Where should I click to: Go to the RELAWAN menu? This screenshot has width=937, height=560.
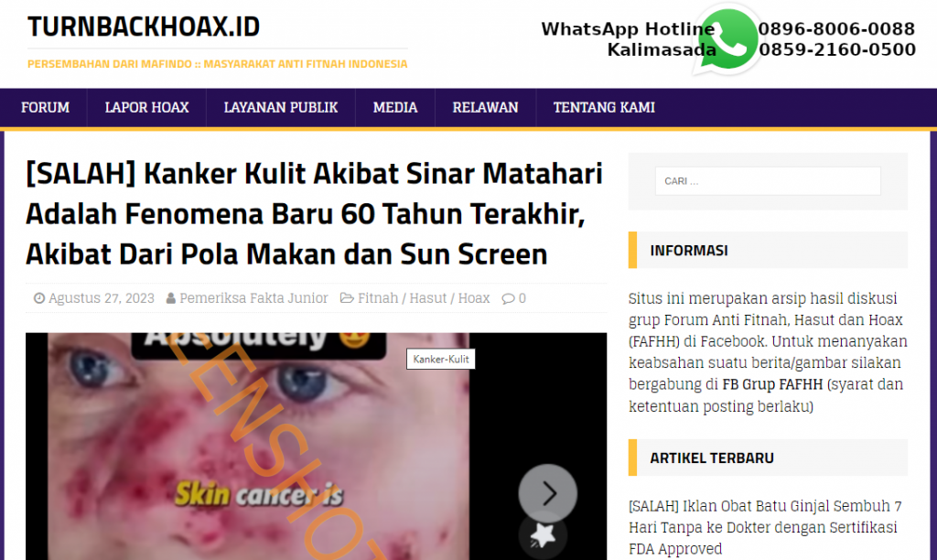click(485, 108)
